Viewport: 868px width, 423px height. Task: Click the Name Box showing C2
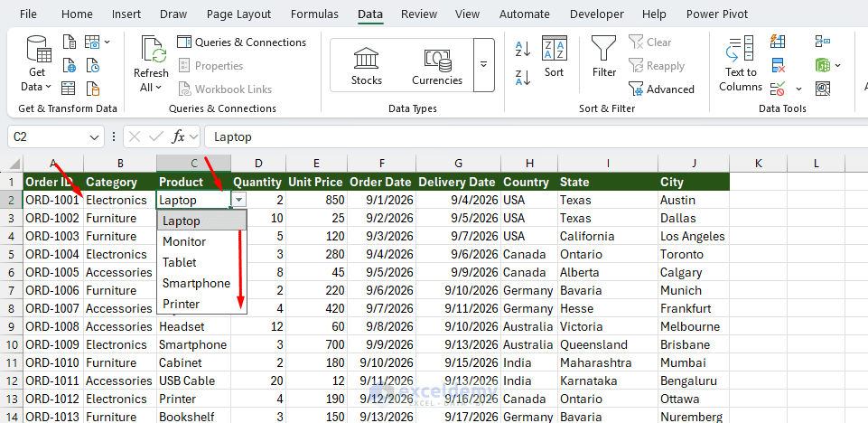point(48,136)
